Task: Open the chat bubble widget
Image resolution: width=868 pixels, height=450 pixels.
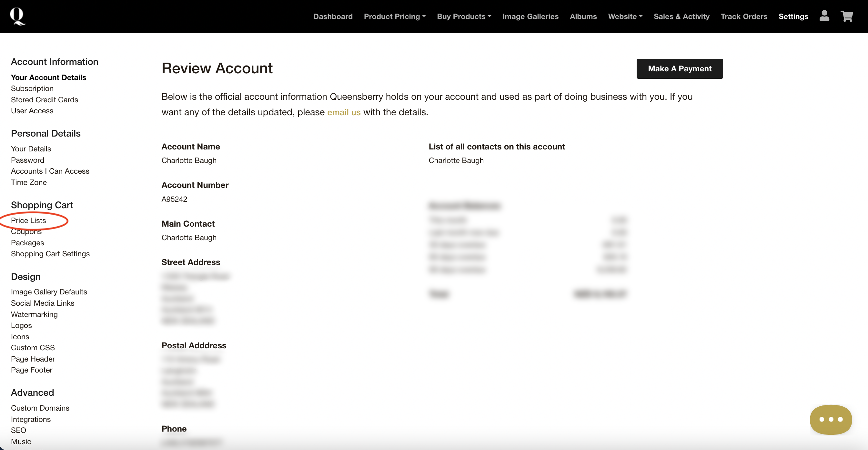Action: pos(831,419)
